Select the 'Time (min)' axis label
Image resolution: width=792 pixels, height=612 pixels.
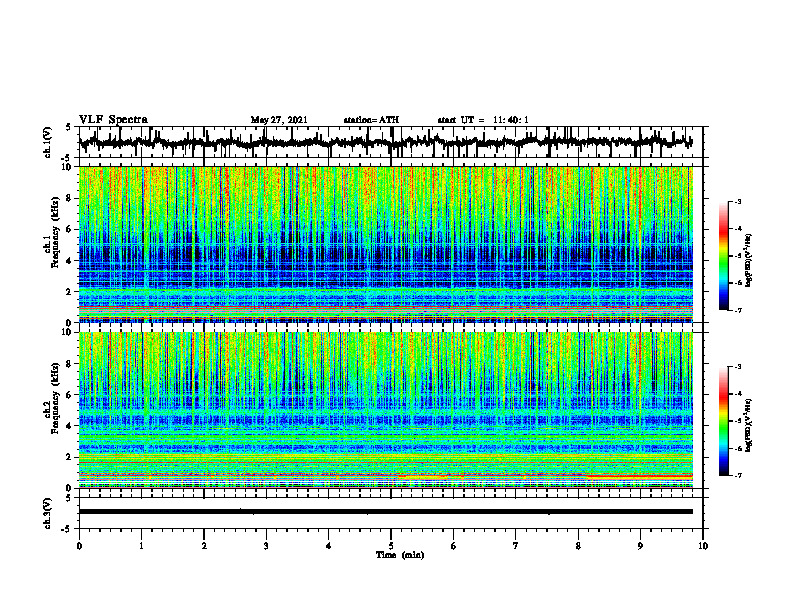click(400, 555)
